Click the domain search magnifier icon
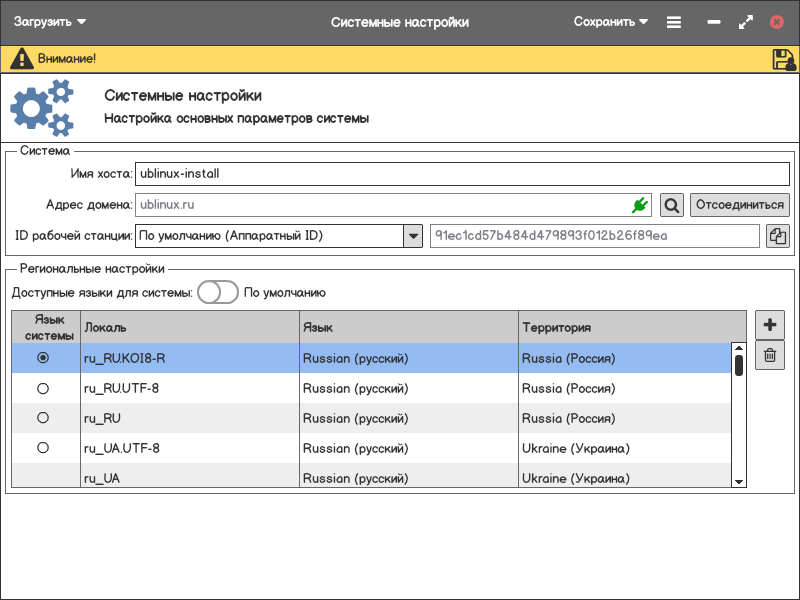This screenshot has height=600, width=800. click(672, 205)
